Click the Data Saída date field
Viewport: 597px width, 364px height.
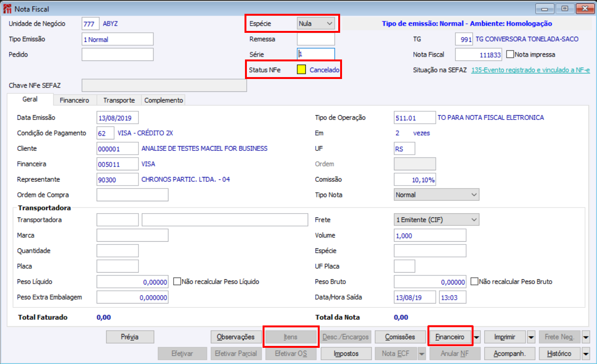pyautogui.click(x=415, y=297)
